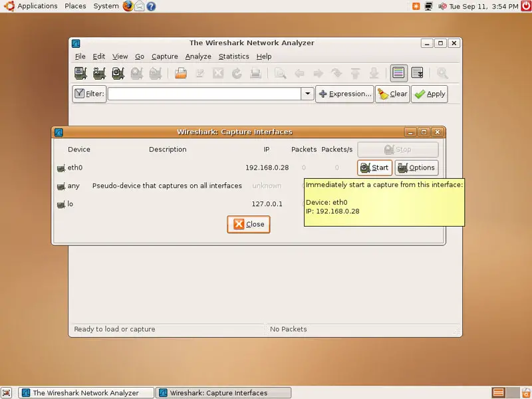Click the network status icon in the system tray
The height and width of the screenshot is (399, 532).
(429, 6)
